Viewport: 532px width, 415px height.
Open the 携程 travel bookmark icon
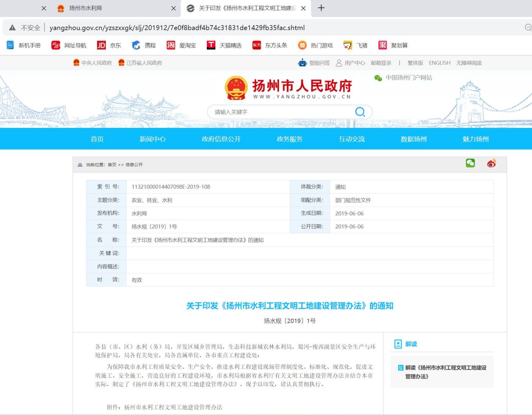click(x=136, y=45)
